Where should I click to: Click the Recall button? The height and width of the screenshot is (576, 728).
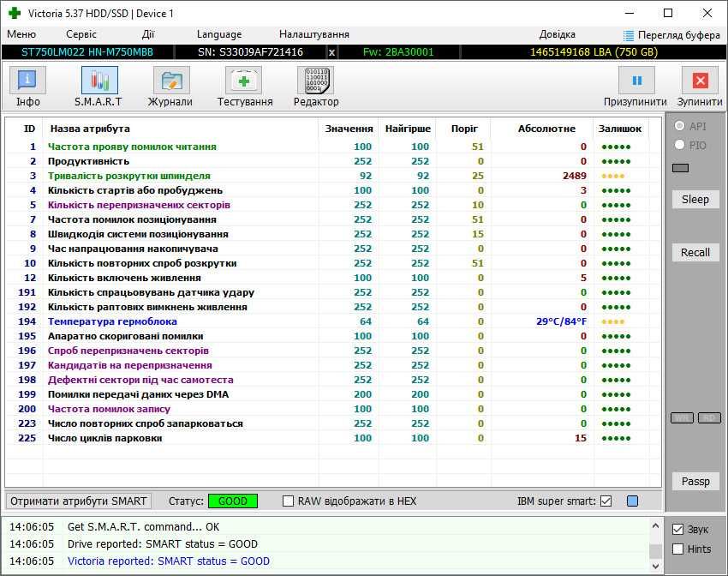(695, 252)
